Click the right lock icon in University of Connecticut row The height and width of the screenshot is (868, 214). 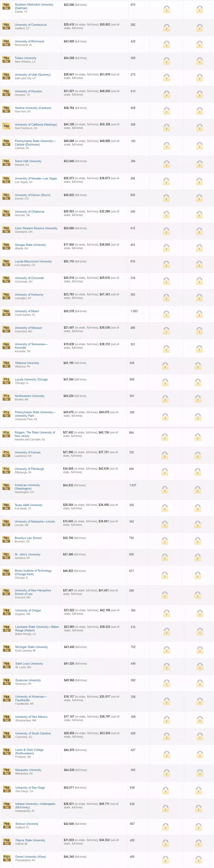pos(199,28)
